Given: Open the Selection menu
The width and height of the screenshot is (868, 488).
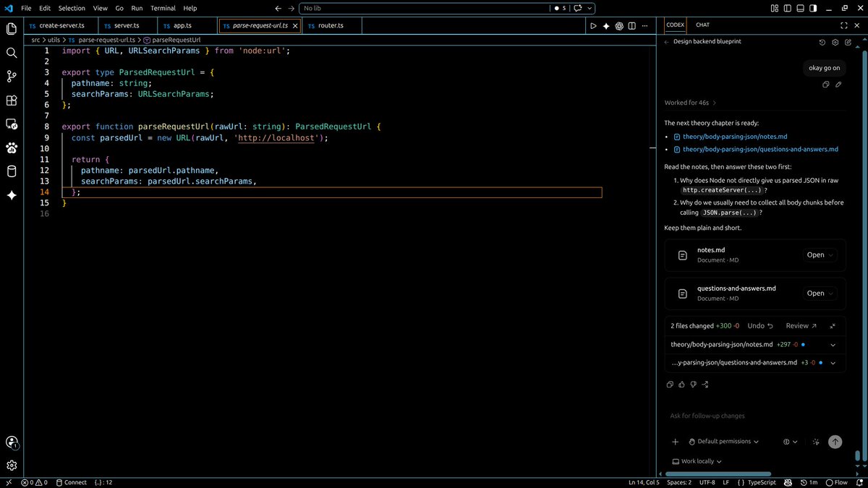Looking at the screenshot, I should click(72, 8).
